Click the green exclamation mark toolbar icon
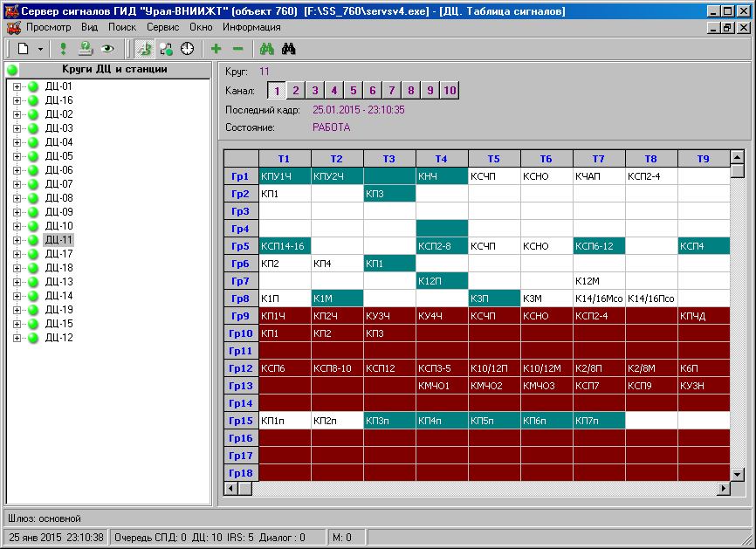The height and width of the screenshot is (549, 756). pos(63,49)
